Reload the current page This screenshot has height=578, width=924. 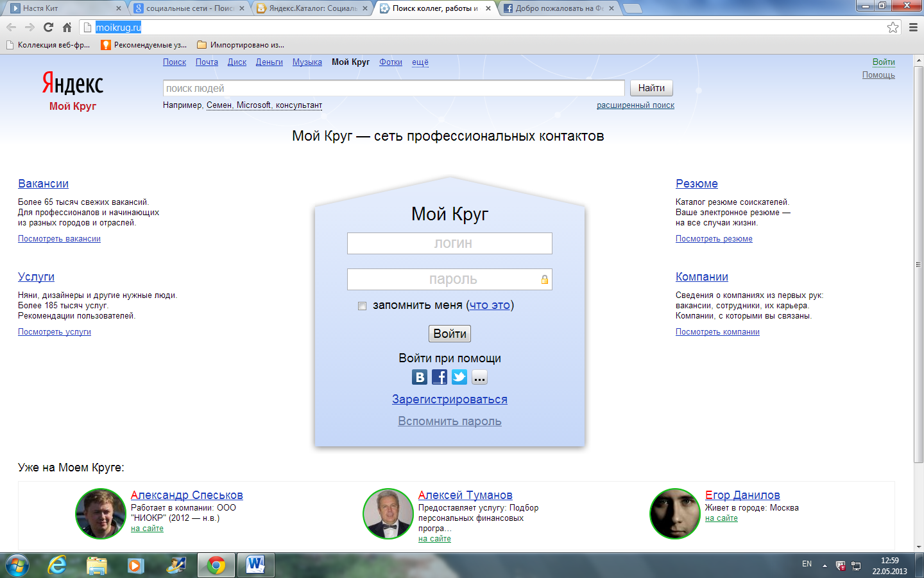[48, 27]
